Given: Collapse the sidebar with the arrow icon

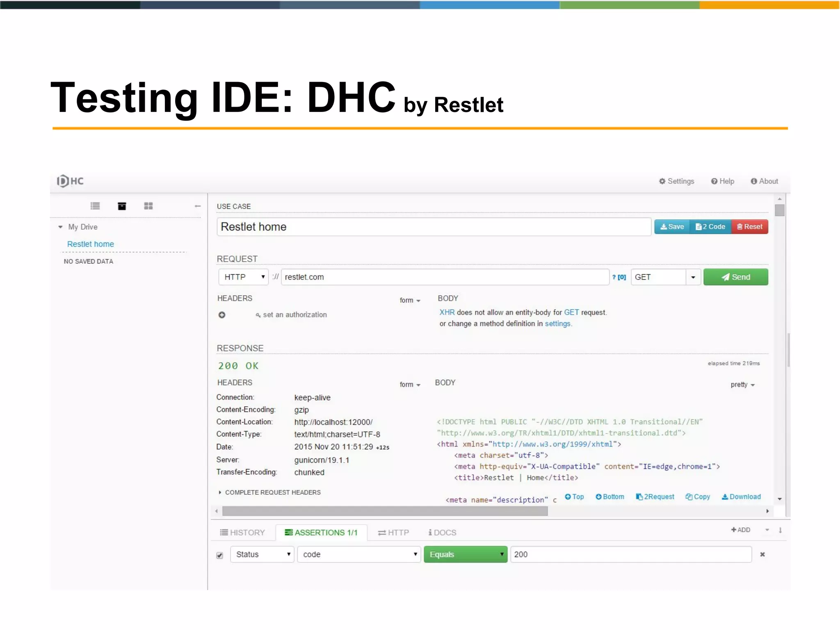Looking at the screenshot, I should [198, 206].
